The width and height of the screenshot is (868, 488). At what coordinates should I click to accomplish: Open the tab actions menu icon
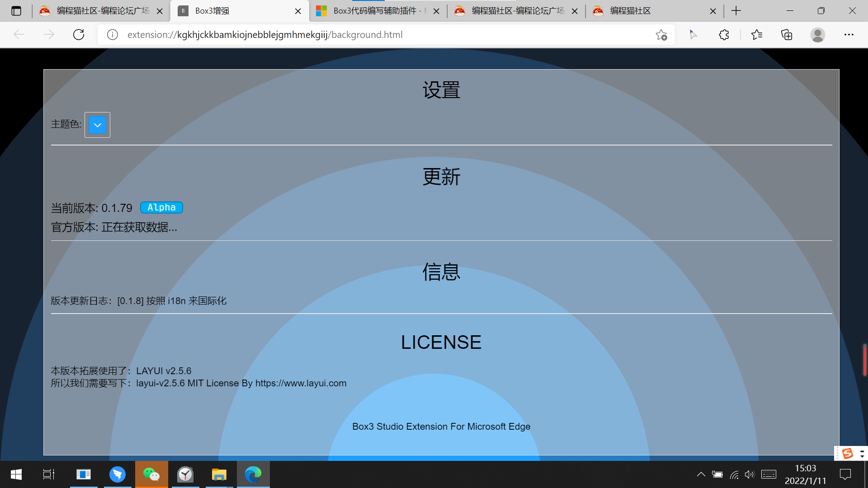[16, 11]
